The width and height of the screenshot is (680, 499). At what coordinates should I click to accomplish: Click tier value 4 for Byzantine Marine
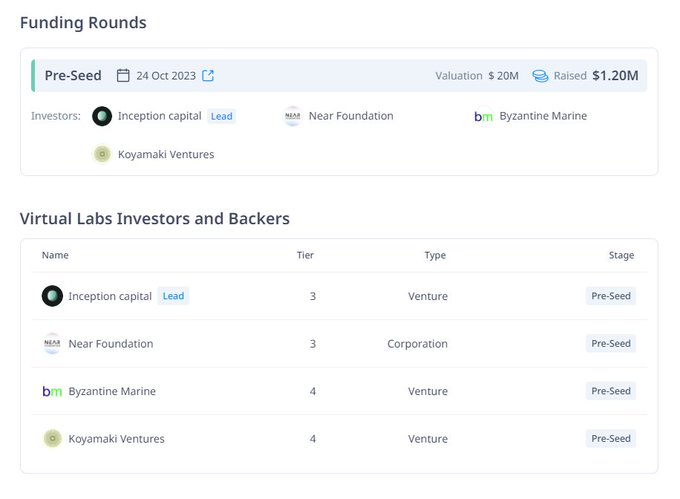(313, 391)
